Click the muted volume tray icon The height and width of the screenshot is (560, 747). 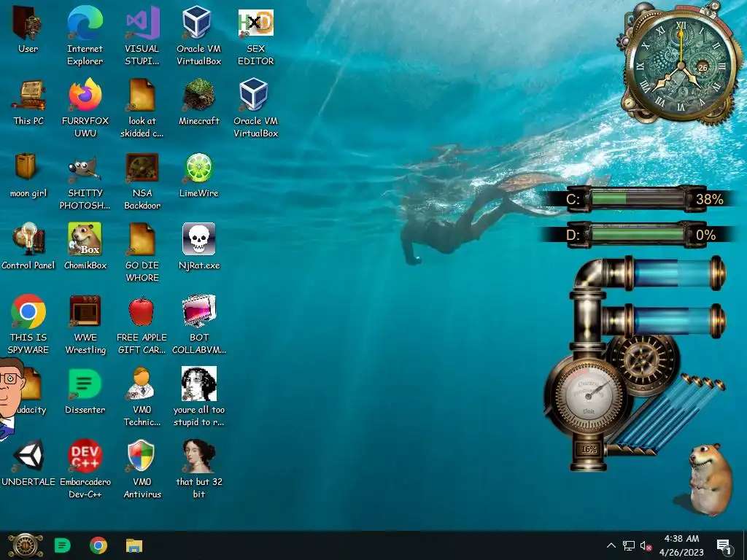point(646,545)
